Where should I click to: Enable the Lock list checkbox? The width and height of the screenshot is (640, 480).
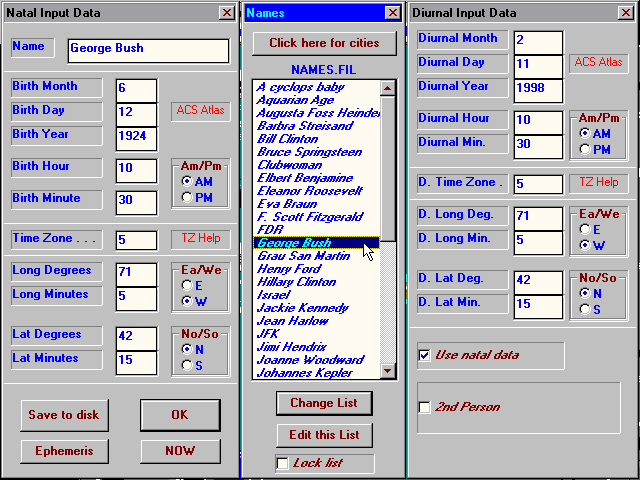283,463
